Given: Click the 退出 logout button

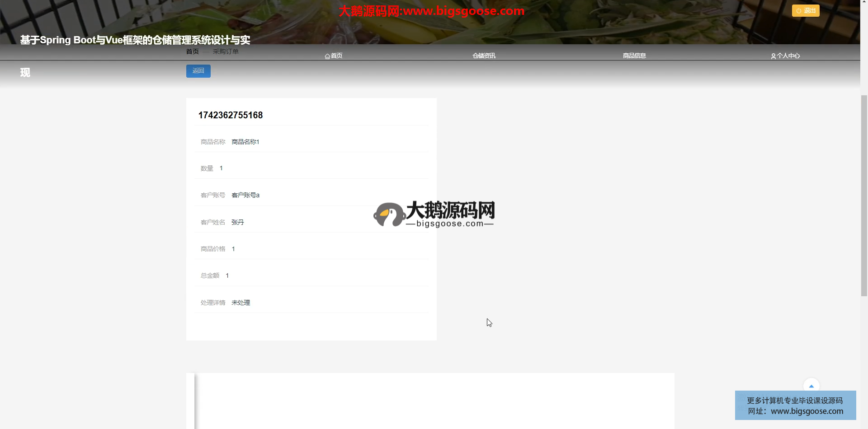Looking at the screenshot, I should [x=805, y=11].
